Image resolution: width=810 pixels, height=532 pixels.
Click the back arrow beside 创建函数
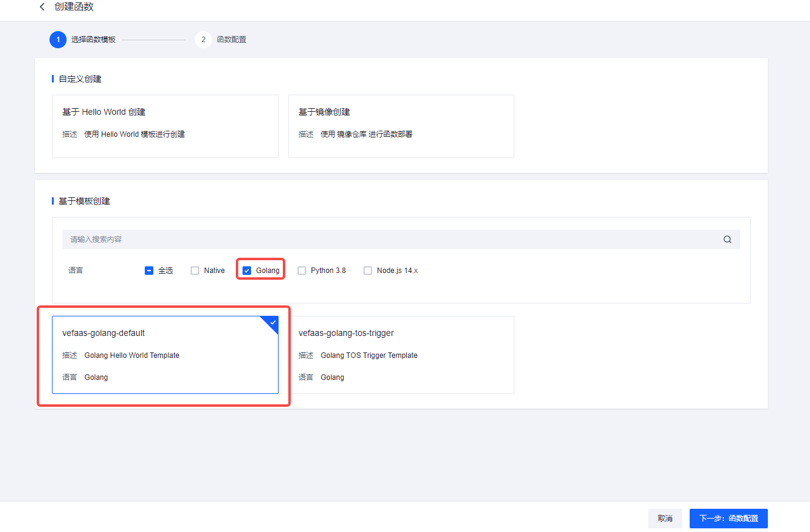tap(42, 7)
